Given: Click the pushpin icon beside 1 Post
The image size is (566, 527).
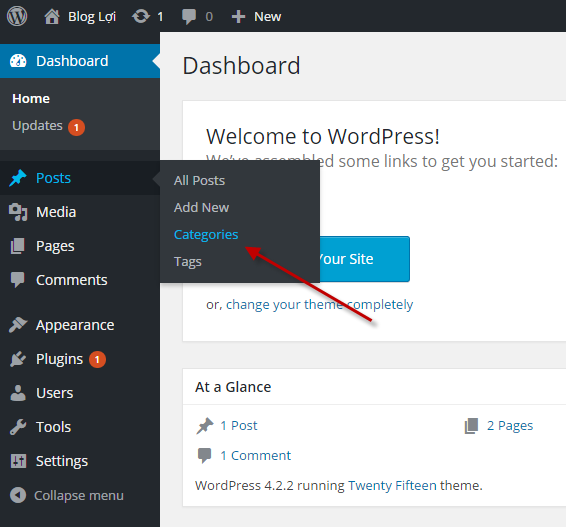Looking at the screenshot, I should click(205, 426).
